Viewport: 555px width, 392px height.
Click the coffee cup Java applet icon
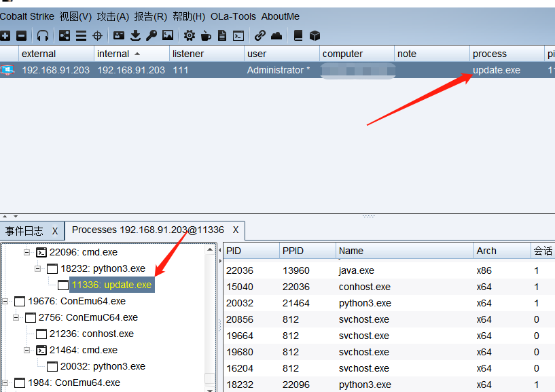coord(206,35)
